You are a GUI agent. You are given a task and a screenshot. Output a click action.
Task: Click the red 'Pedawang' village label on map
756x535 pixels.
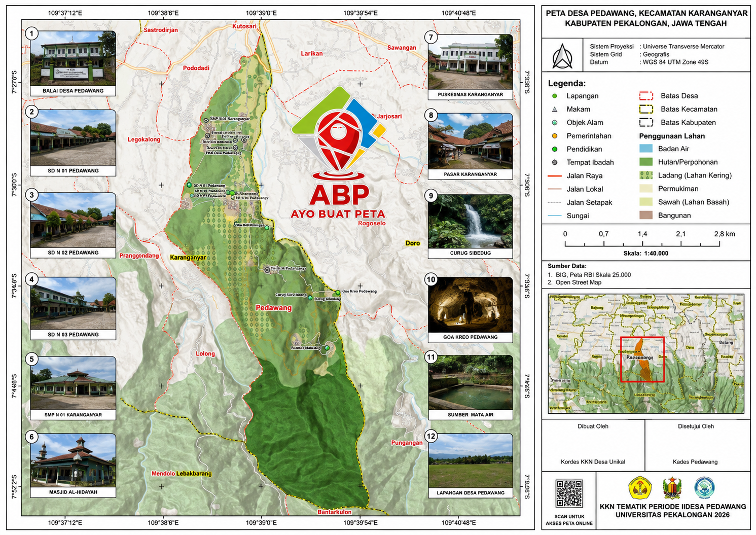pyautogui.click(x=274, y=308)
